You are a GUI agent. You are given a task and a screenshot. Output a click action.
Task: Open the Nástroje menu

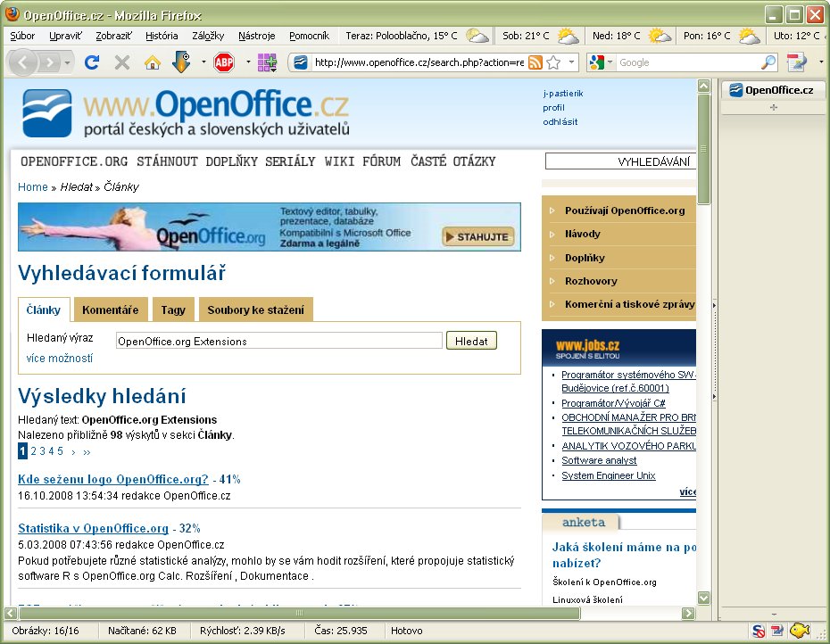pos(257,36)
